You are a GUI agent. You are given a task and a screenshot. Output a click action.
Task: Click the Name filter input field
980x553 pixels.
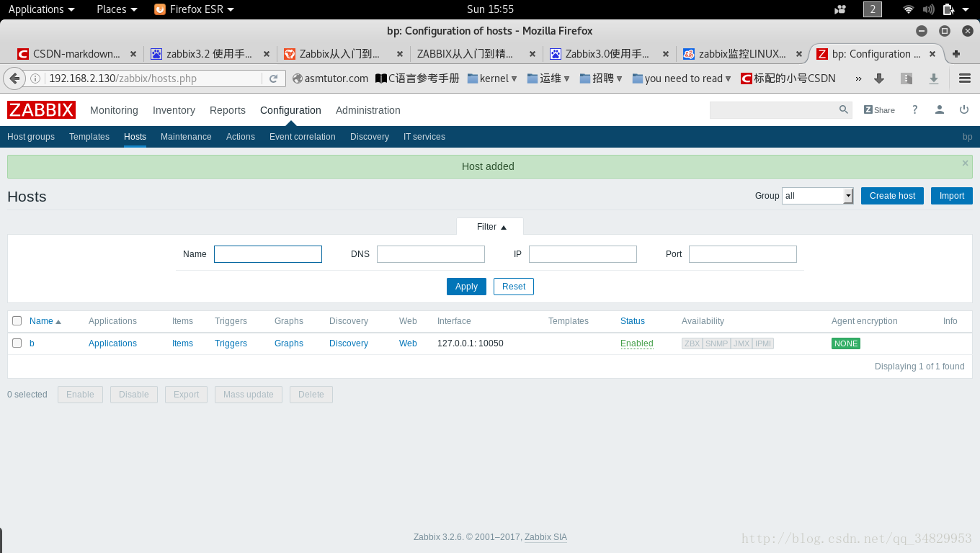(x=268, y=254)
